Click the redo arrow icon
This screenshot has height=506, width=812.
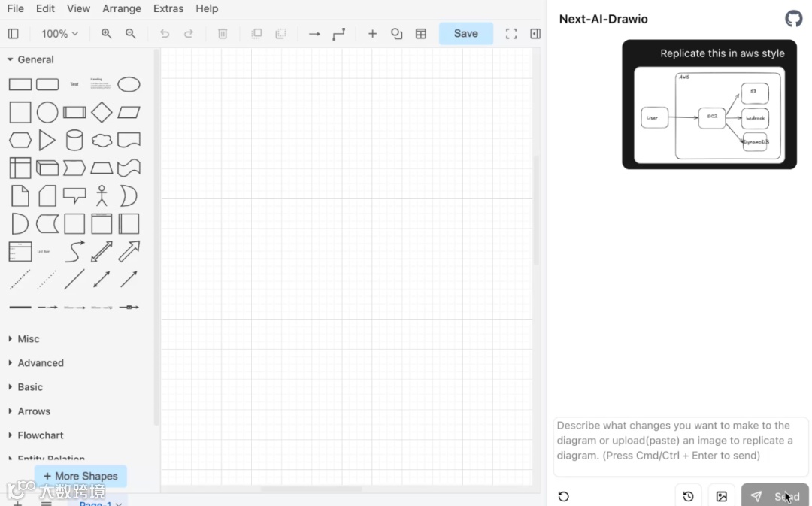point(189,34)
